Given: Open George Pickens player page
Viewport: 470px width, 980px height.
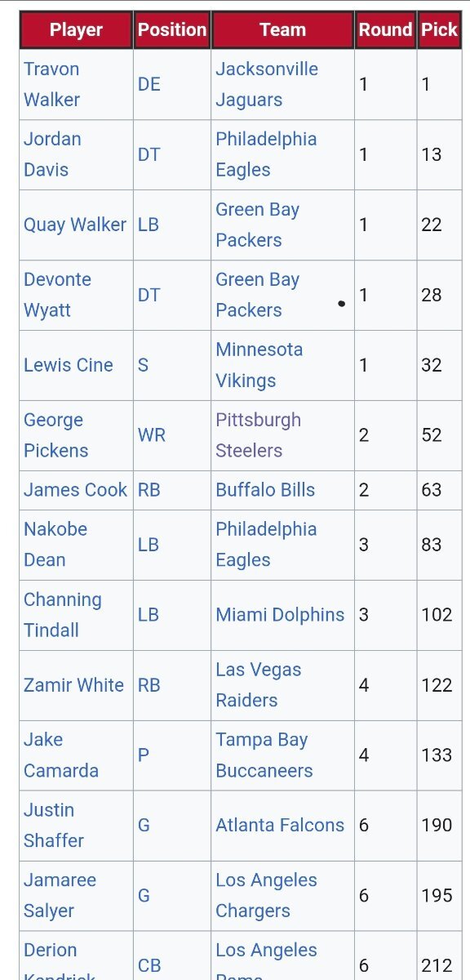Looking at the screenshot, I should (55, 435).
